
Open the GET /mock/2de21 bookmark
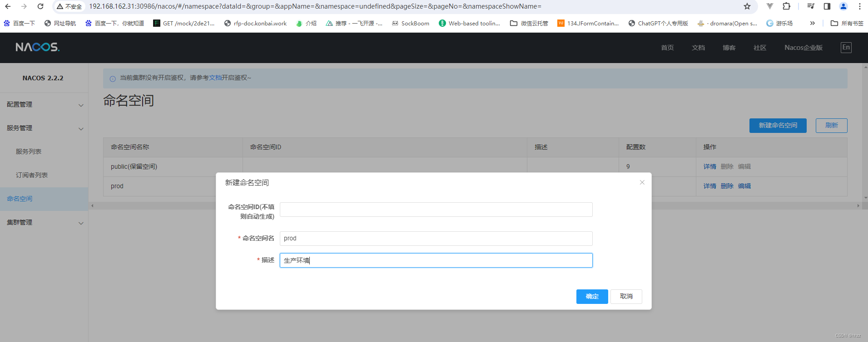[x=184, y=23]
